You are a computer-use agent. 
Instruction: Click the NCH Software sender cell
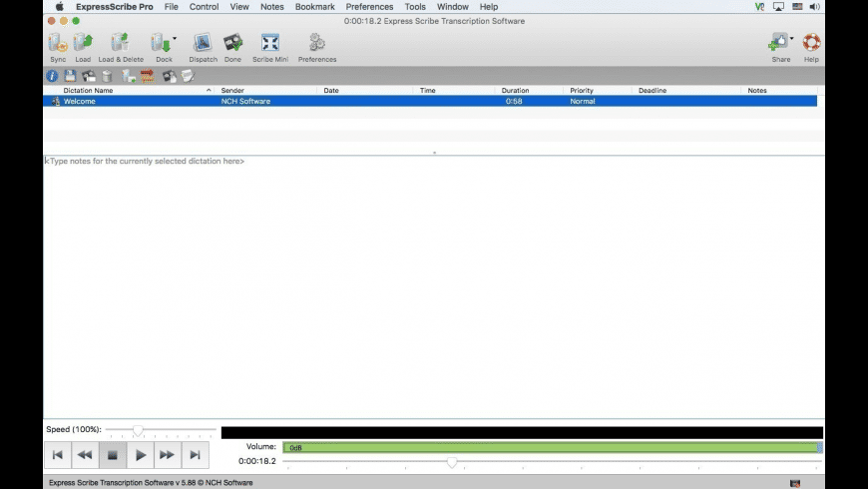pos(245,102)
